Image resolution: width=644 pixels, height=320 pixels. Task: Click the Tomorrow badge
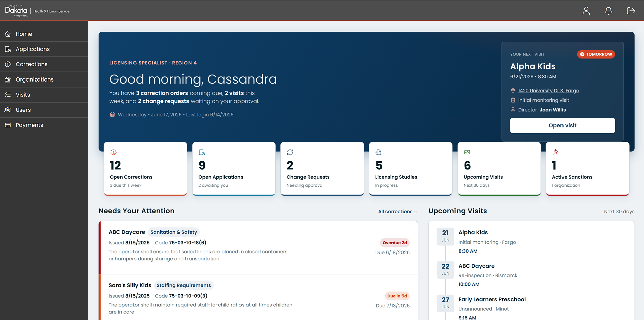[x=596, y=54]
